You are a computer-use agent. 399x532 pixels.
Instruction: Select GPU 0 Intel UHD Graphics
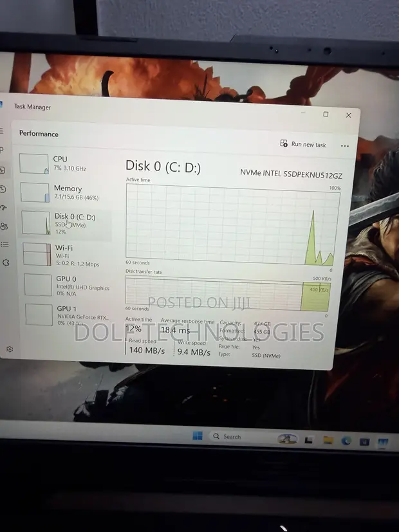pos(68,286)
